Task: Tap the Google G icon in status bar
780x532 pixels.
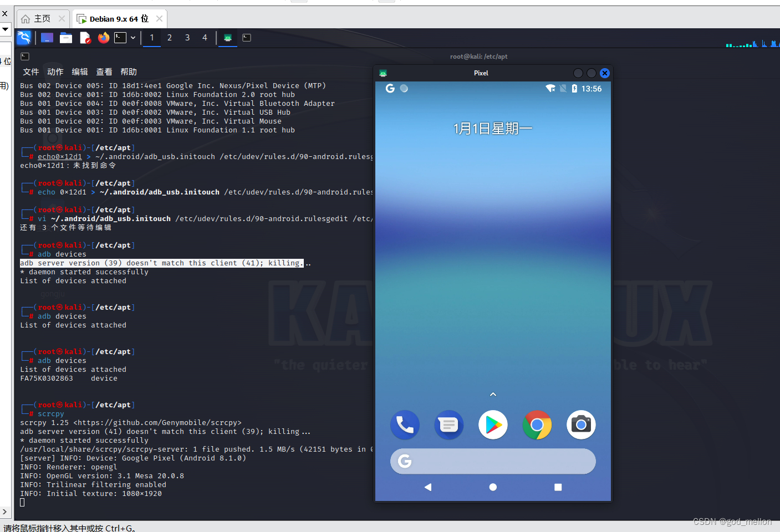Action: [390, 89]
